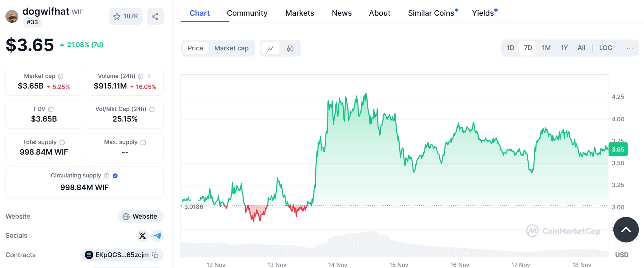Image resolution: width=644 pixels, height=268 pixels.
Task: Switch to line chart view
Action: pos(271,48)
